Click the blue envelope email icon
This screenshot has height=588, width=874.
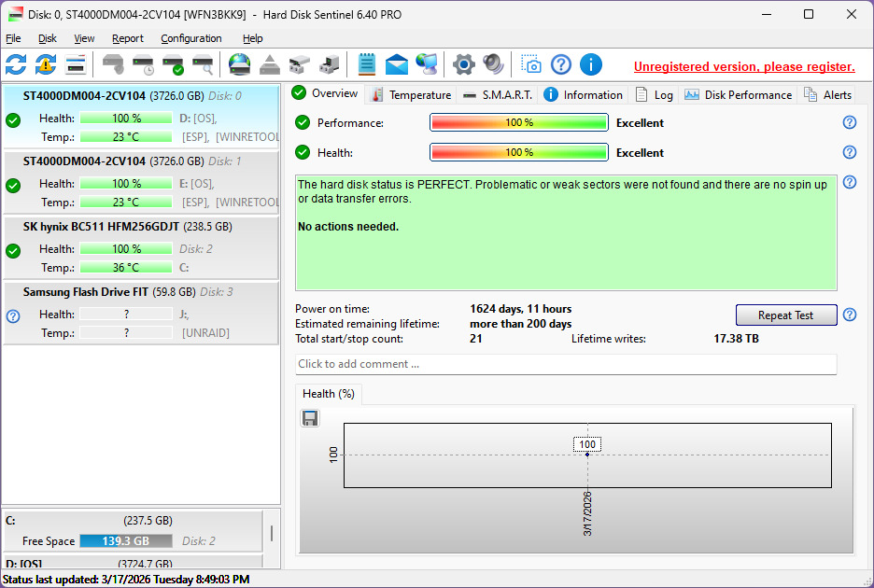point(396,64)
